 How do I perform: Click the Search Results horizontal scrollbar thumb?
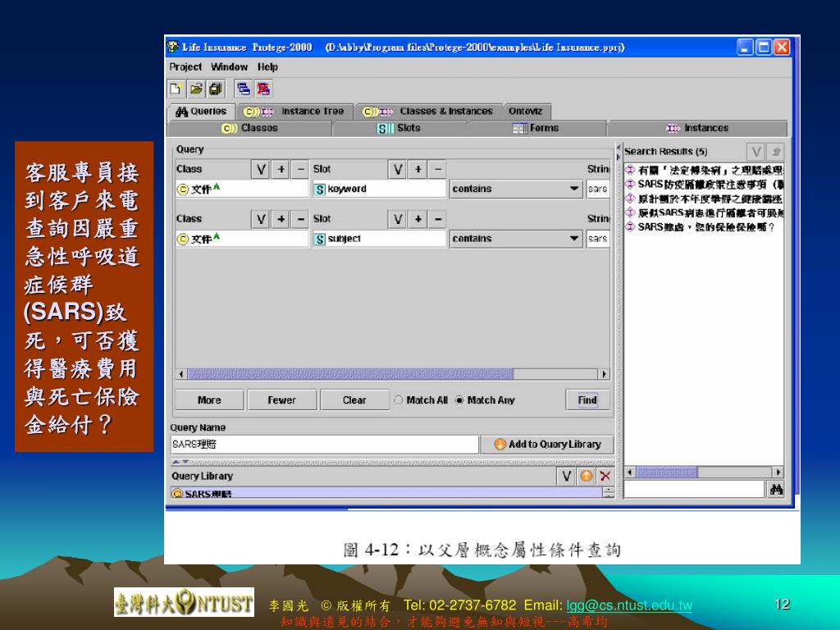(x=666, y=472)
